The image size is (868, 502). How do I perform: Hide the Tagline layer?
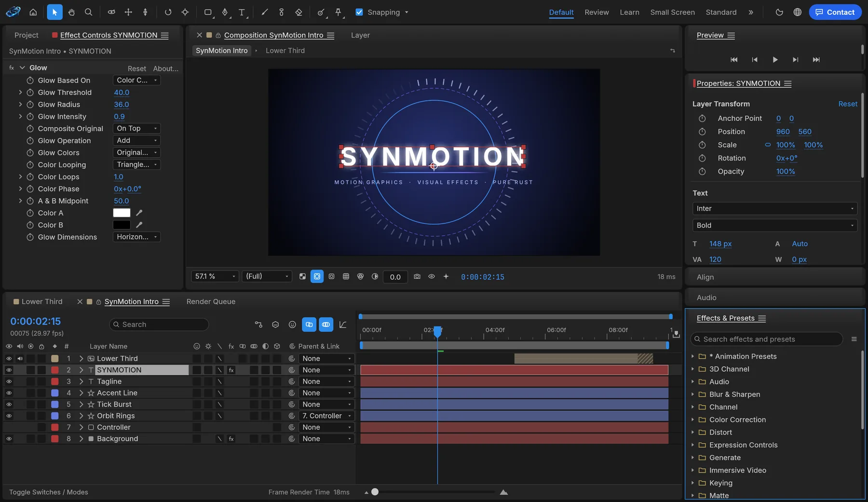point(9,381)
